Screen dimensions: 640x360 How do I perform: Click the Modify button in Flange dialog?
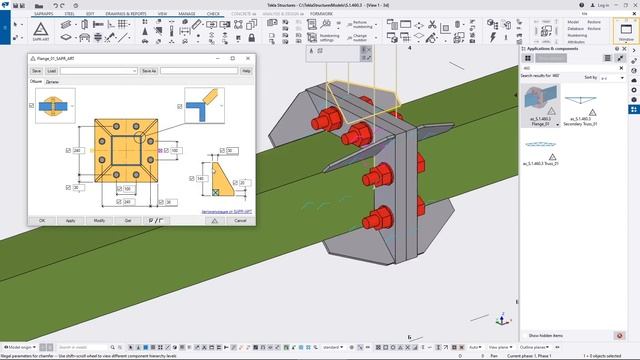pyautogui.click(x=99, y=220)
